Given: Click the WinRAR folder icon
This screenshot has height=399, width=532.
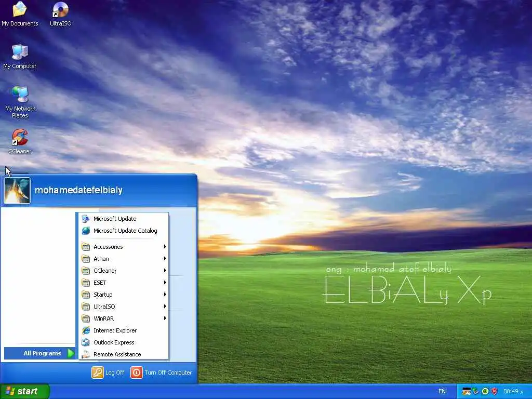Looking at the screenshot, I should [x=86, y=318].
